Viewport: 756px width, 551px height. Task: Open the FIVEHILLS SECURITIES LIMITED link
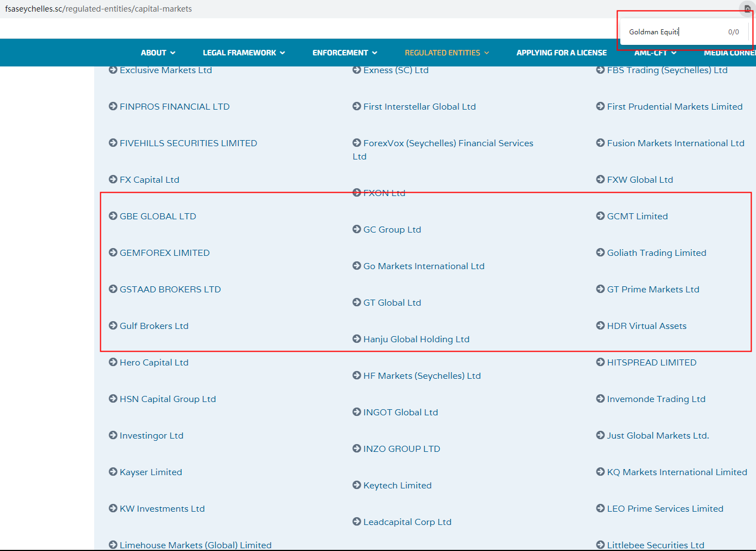tap(188, 143)
